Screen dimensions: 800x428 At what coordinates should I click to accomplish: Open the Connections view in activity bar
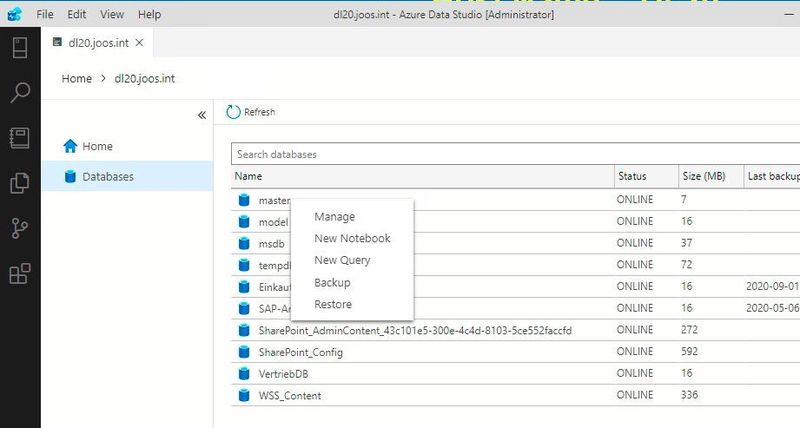click(x=20, y=48)
